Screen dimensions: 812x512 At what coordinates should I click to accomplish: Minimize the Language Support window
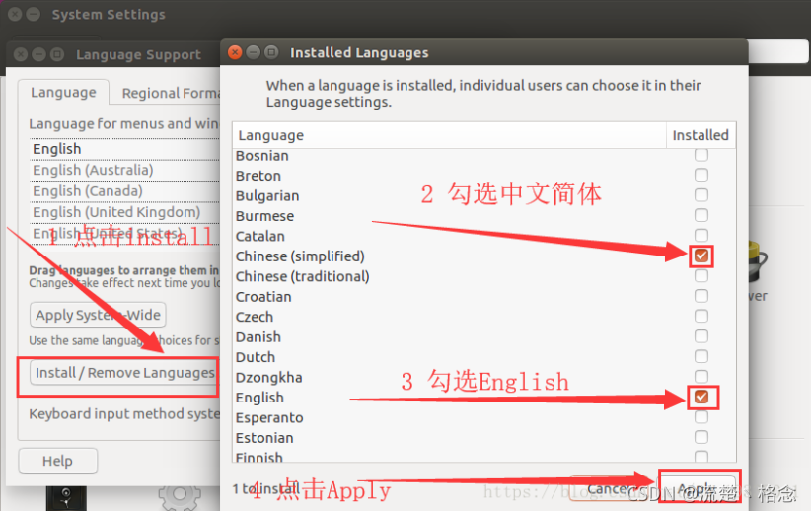point(38,54)
